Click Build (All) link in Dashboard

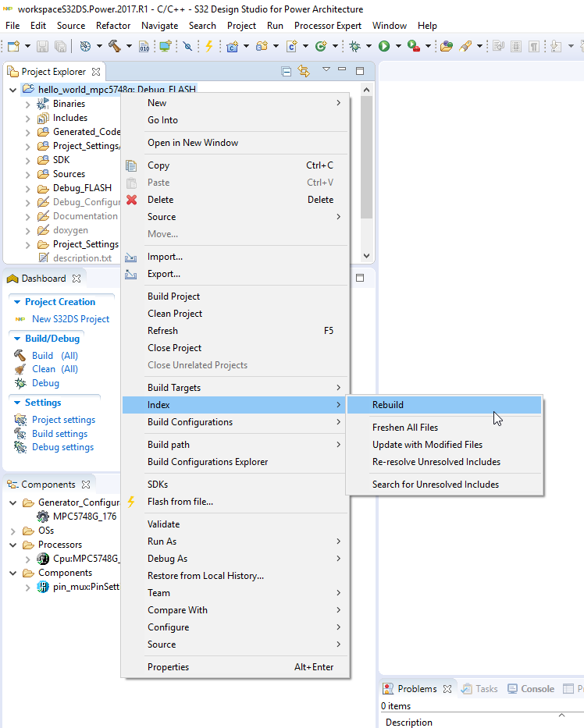(x=55, y=356)
